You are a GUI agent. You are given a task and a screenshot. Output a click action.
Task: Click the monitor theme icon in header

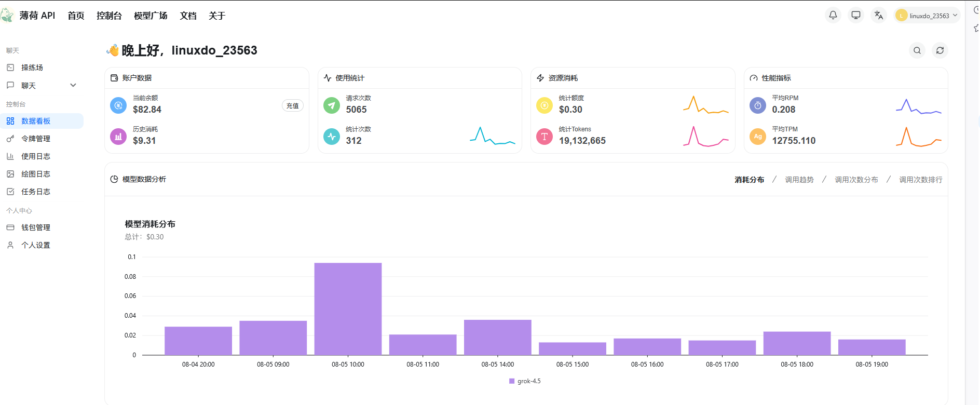click(856, 15)
